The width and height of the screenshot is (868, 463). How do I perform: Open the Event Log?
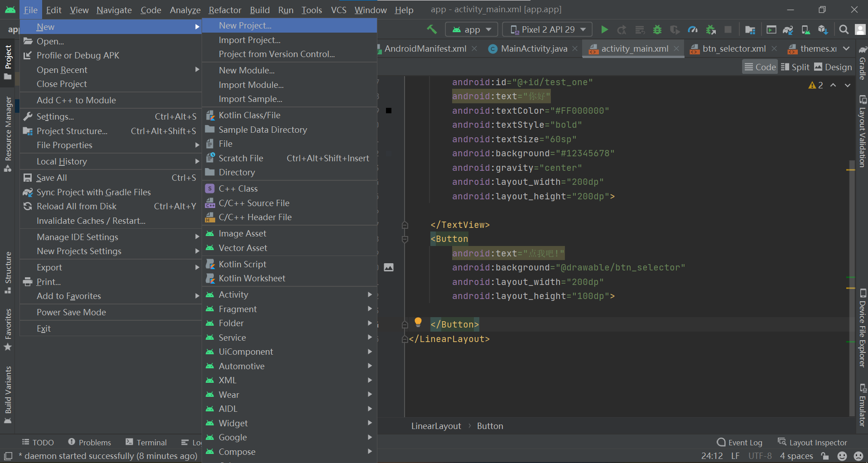coord(739,442)
